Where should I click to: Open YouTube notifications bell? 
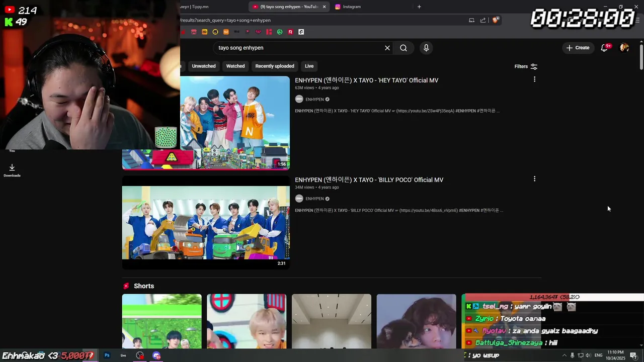[x=605, y=47]
